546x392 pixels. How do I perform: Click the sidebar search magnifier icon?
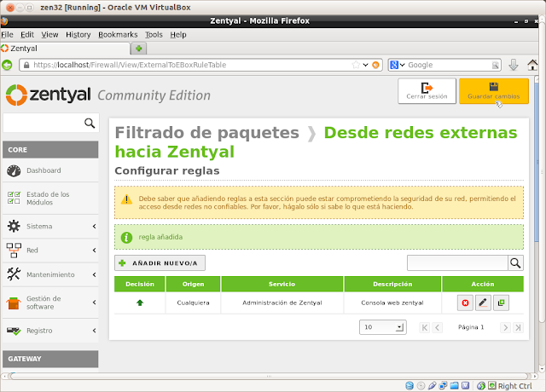pos(90,123)
